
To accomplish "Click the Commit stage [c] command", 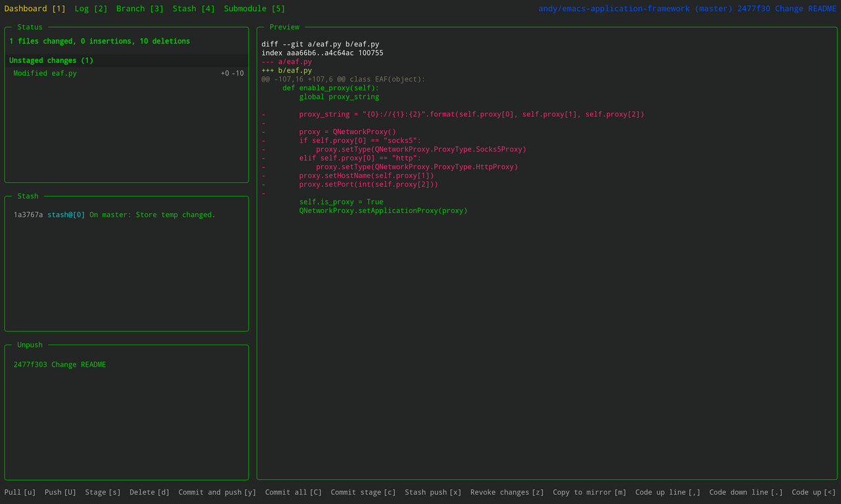I will 363,492.
